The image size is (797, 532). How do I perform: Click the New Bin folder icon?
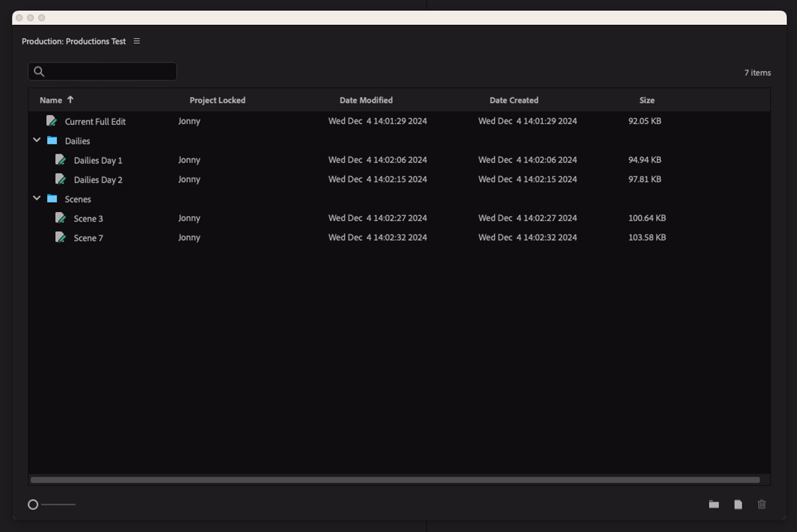[x=714, y=504]
